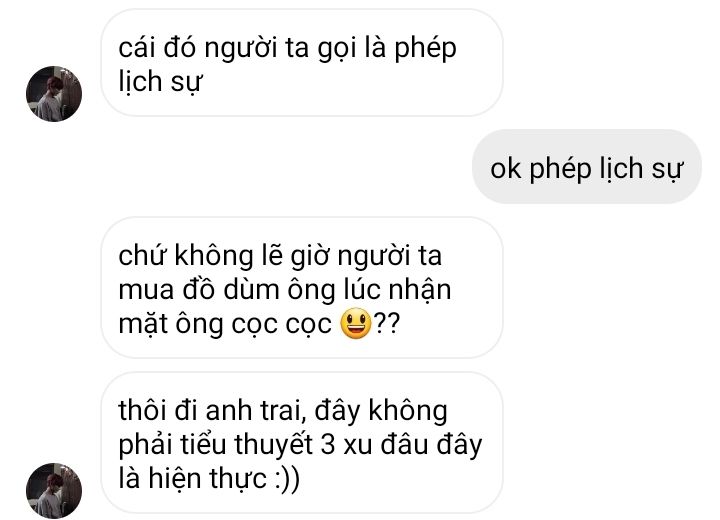Click the number '3' in 'tiểu thuyết 3 xu'
This screenshot has height=520, width=720.
[327, 445]
